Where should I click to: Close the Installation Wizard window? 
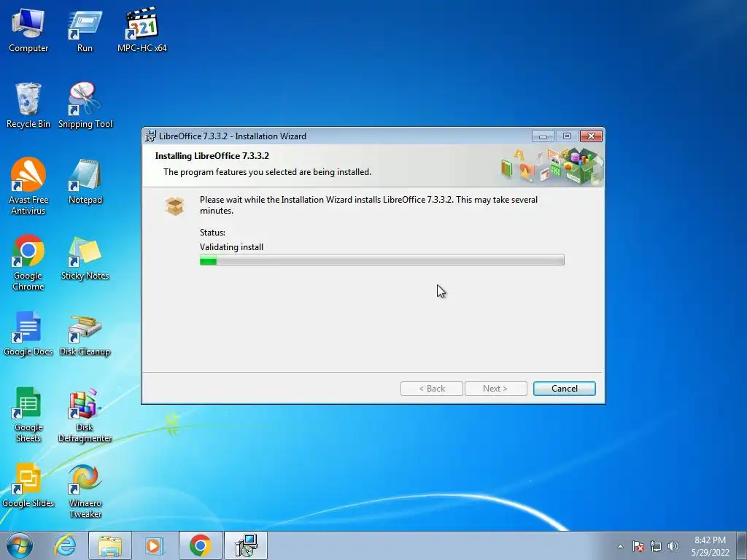[591, 136]
